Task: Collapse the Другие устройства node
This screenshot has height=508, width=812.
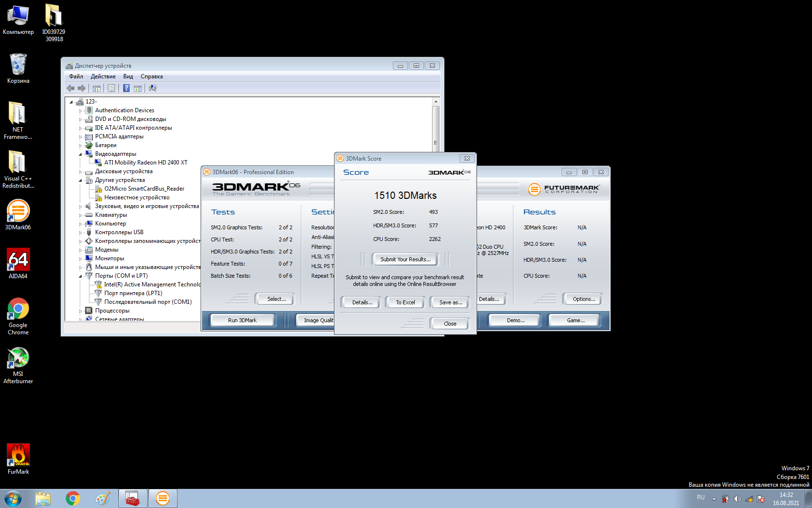Action: pyautogui.click(x=81, y=180)
